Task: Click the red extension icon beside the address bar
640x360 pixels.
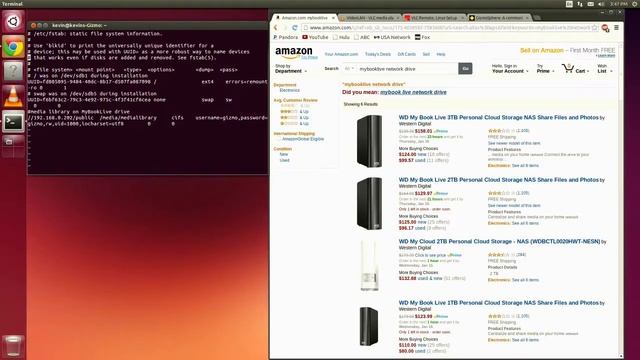Action: (x=605, y=27)
